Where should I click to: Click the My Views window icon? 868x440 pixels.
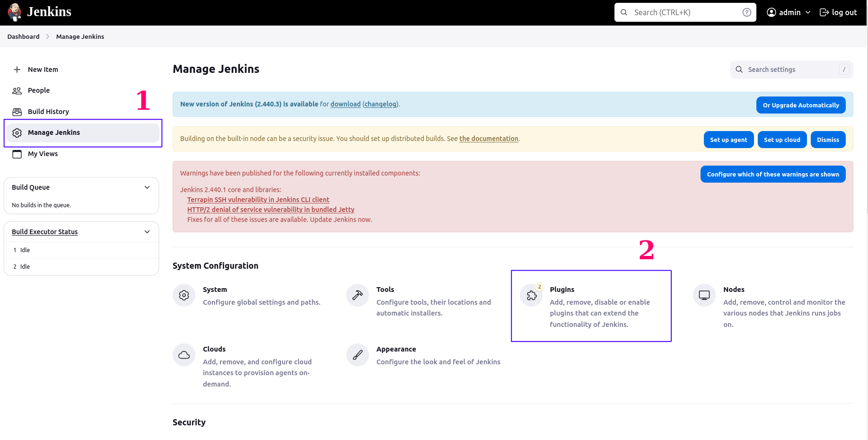tap(17, 154)
